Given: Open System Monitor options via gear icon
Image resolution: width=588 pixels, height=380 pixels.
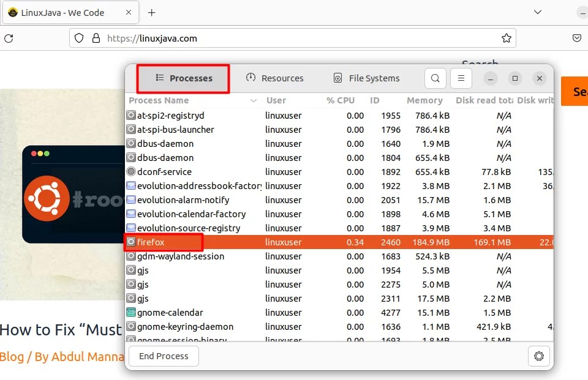Looking at the screenshot, I should click(538, 356).
